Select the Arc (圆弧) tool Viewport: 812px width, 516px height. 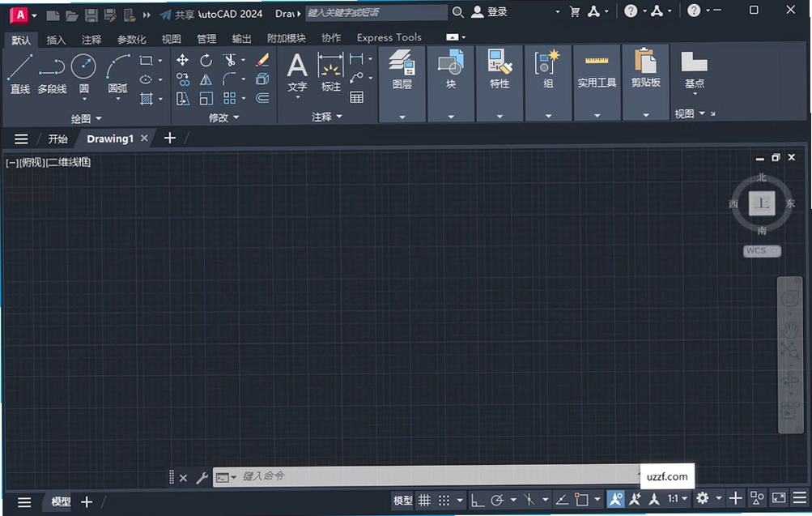pos(117,74)
